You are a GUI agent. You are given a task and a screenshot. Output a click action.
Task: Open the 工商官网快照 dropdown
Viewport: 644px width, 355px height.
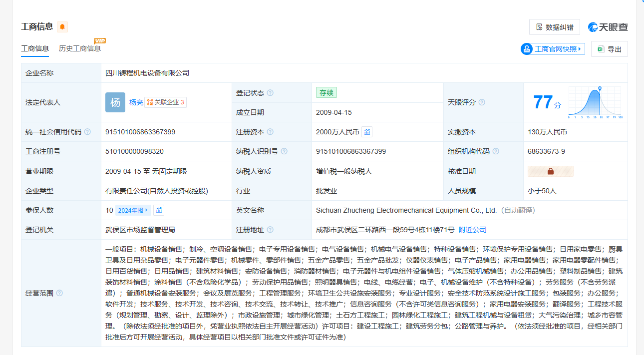click(553, 49)
